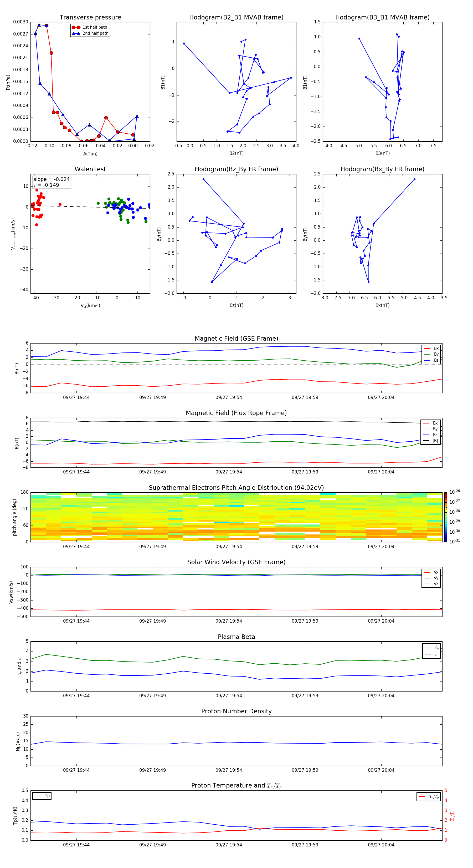This screenshot has width=473, height=868.
Task: Click '09/27 19:54' tick under Proton Number Density
Action: (229, 770)
